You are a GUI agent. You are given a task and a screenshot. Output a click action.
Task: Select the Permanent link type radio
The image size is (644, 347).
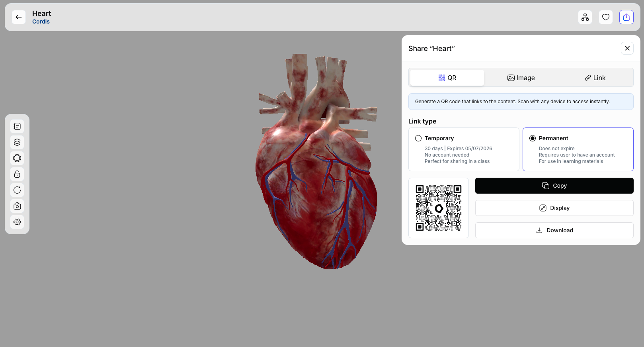point(533,138)
